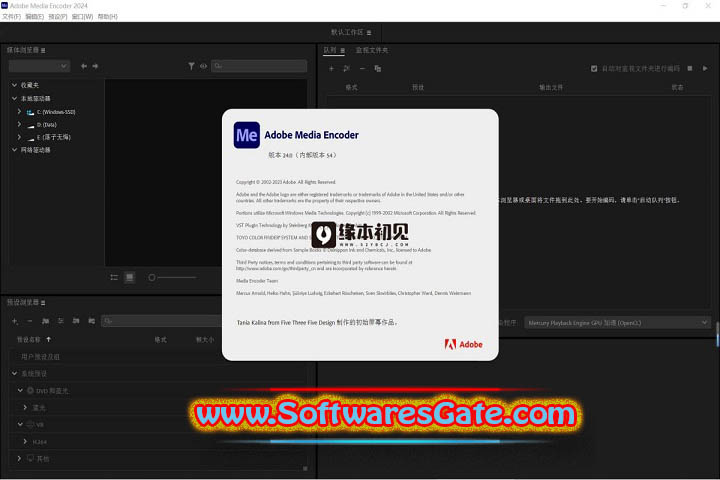Collapse the DVD 和蓝光 preset group
Screen dimensions: 720x480
20,390
